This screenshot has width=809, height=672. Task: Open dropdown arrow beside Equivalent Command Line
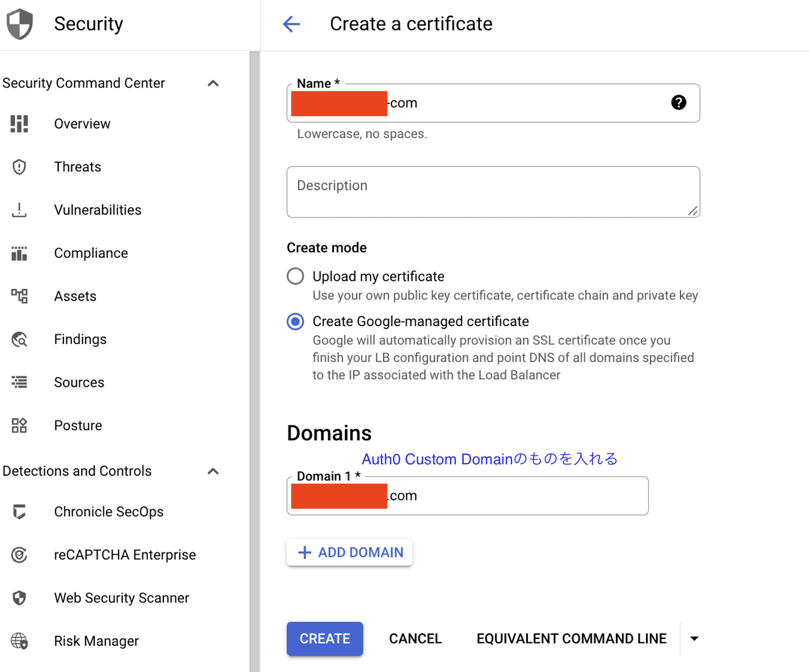click(694, 639)
